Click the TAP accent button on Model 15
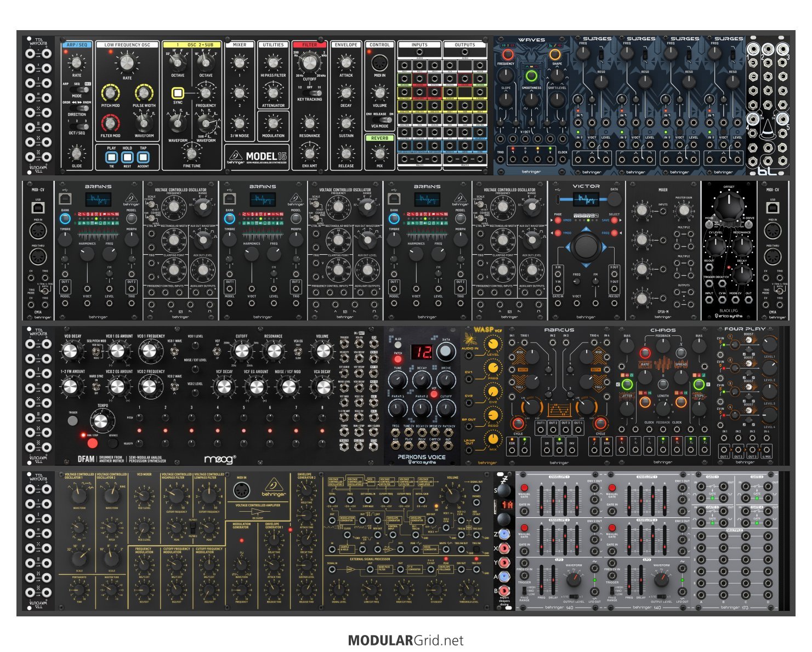The height and width of the screenshot is (652, 812). pos(143,158)
